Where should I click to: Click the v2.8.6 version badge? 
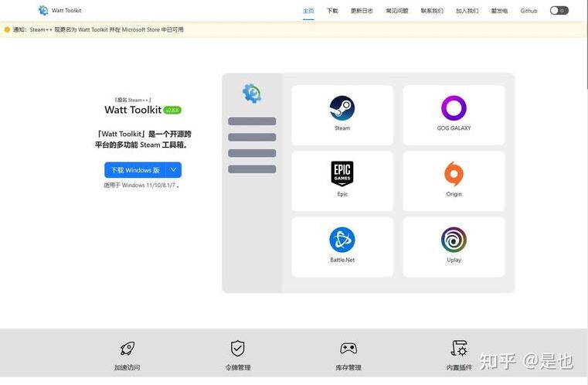tap(172, 110)
